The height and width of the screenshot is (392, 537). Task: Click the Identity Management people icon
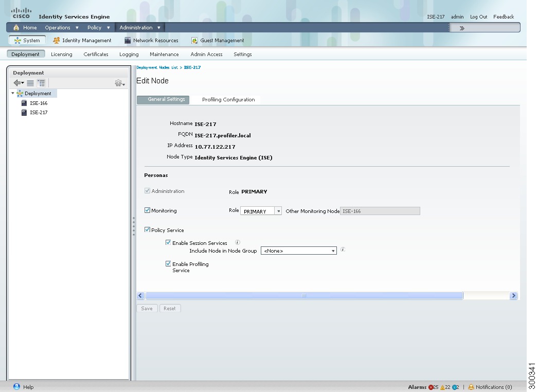(x=57, y=41)
